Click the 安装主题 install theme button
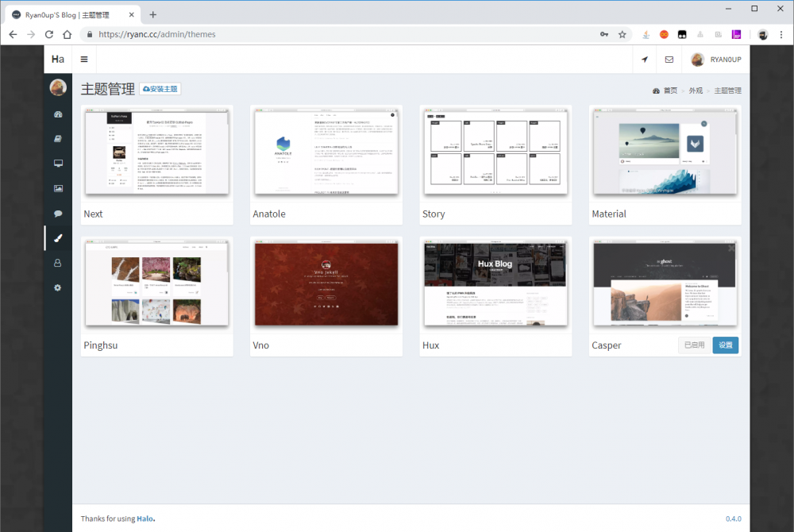Viewport: 794px width, 532px height. (160, 89)
